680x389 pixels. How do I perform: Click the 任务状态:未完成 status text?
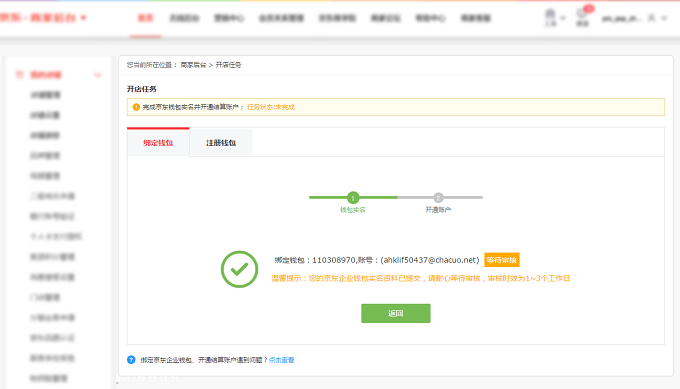pyautogui.click(x=271, y=107)
